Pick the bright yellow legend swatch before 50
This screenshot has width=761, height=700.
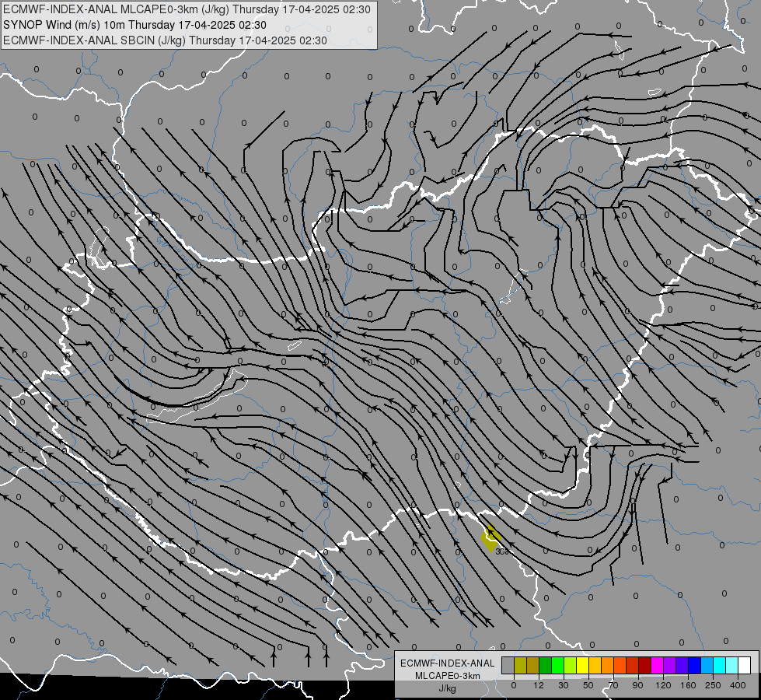582,665
